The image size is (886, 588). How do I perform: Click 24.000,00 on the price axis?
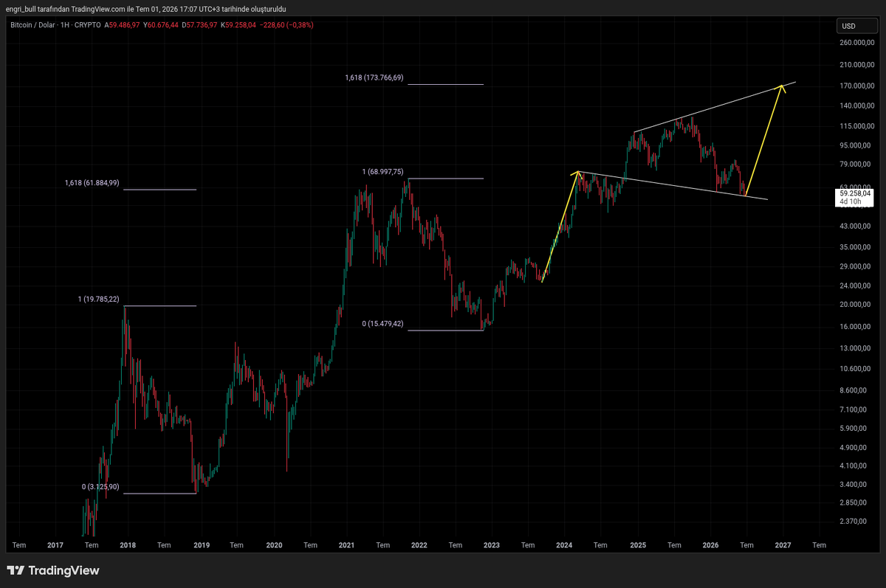[856, 286]
